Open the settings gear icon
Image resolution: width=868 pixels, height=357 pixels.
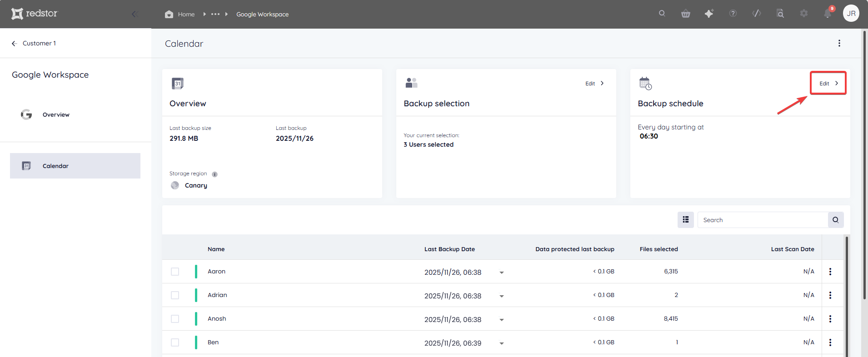point(804,14)
